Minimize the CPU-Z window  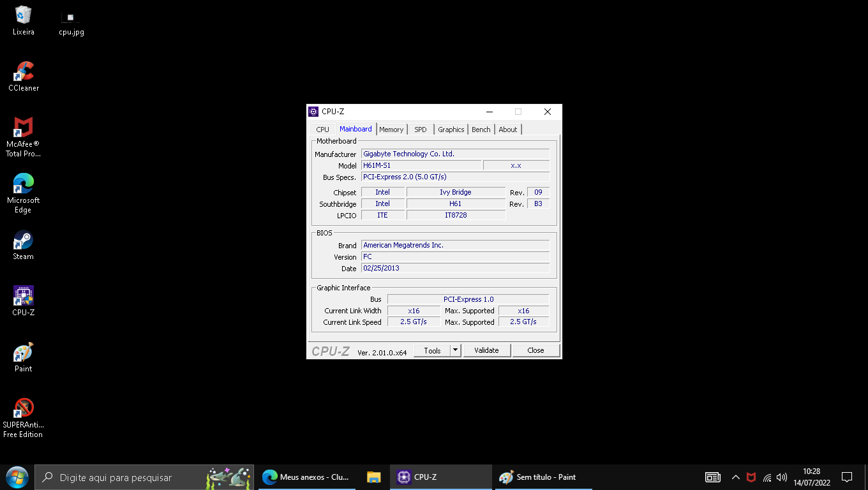pyautogui.click(x=489, y=112)
